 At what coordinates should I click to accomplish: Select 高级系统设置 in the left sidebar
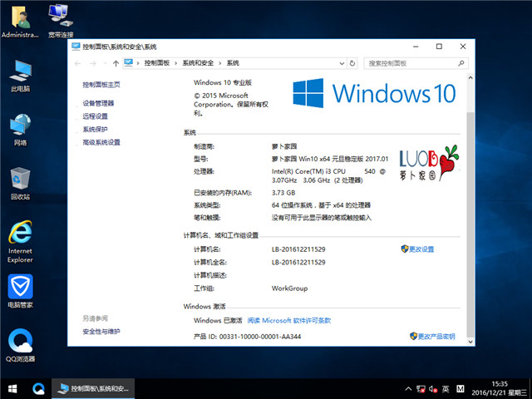tap(101, 142)
